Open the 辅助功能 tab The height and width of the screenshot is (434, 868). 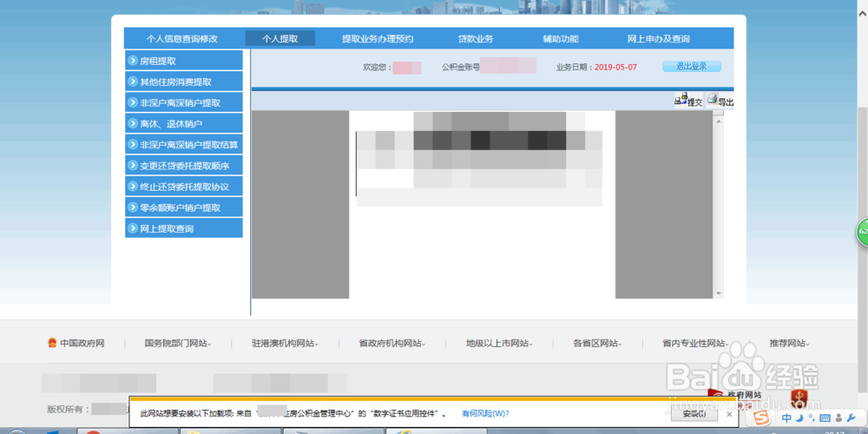pyautogui.click(x=561, y=39)
